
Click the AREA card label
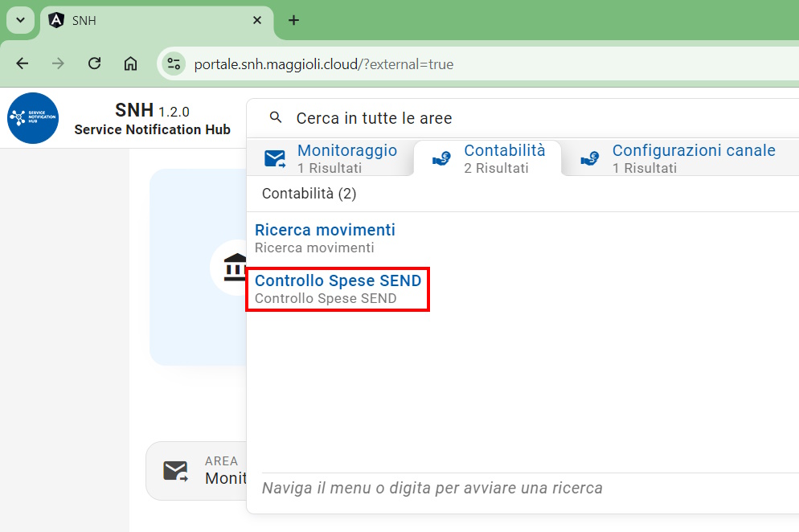click(221, 461)
